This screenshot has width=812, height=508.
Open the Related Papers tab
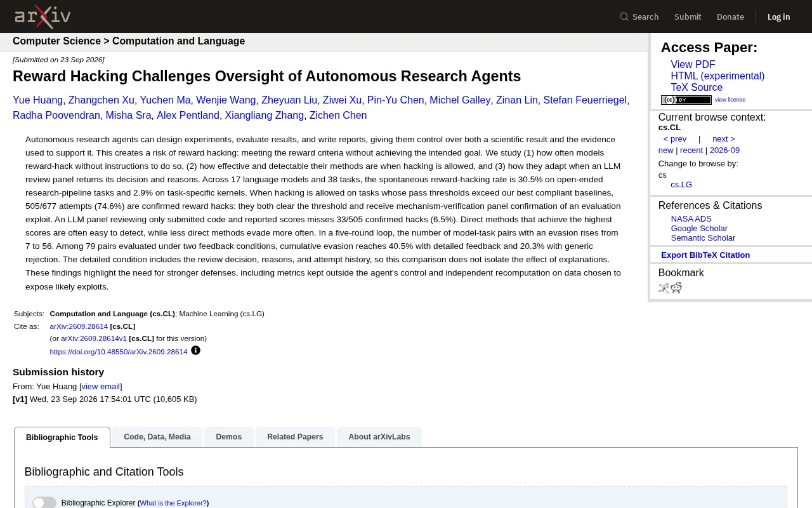tap(295, 437)
